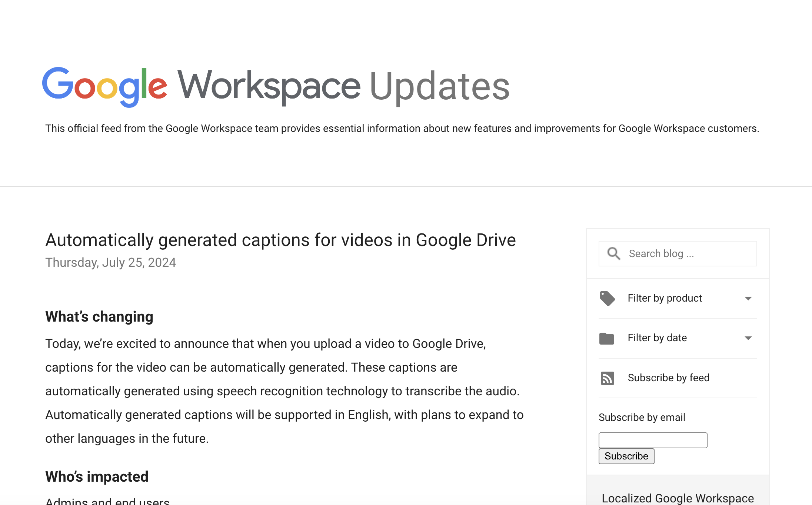Click the search magnifier icon

click(613, 254)
